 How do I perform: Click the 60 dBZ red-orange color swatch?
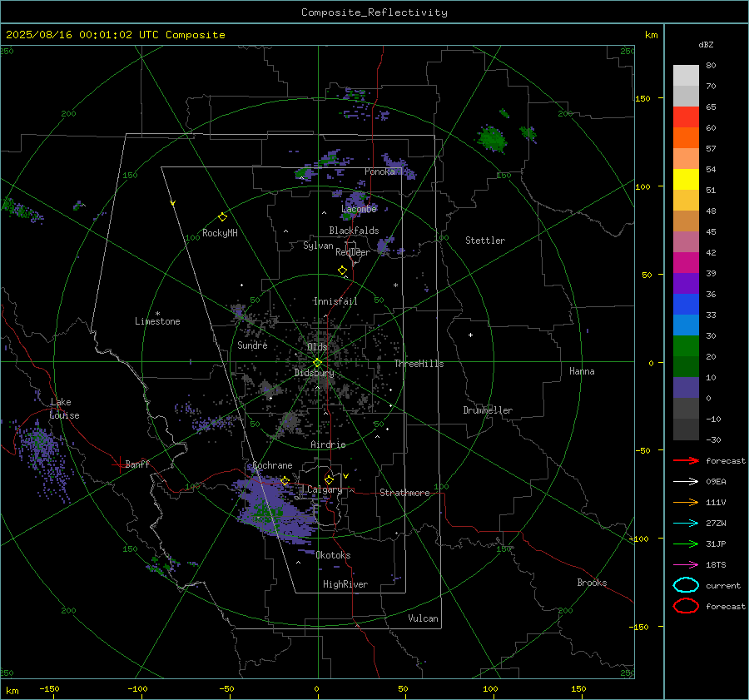click(686, 117)
